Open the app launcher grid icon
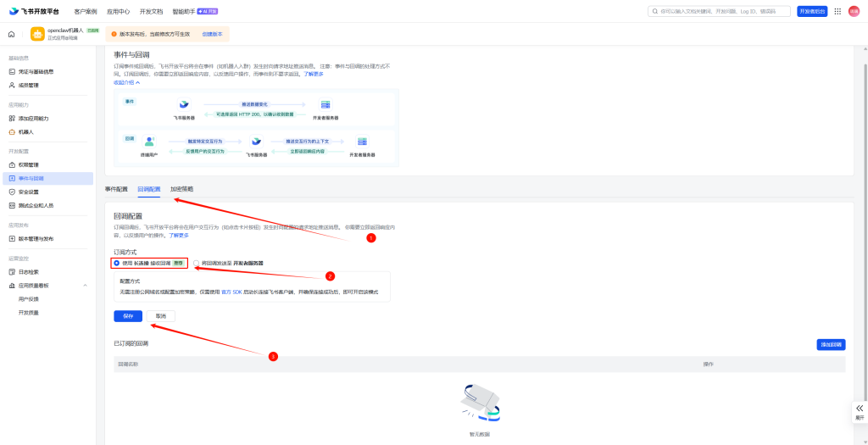 [837, 11]
